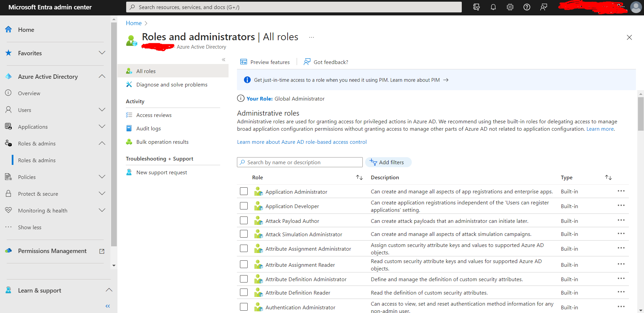The image size is (644, 313).
Task: Click the roles list vertical scrollbar
Action: (x=641, y=114)
